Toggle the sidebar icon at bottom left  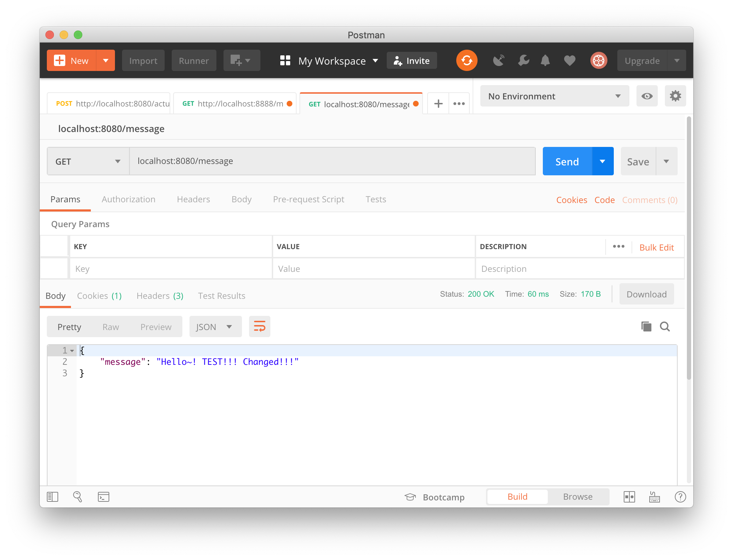[x=53, y=497]
